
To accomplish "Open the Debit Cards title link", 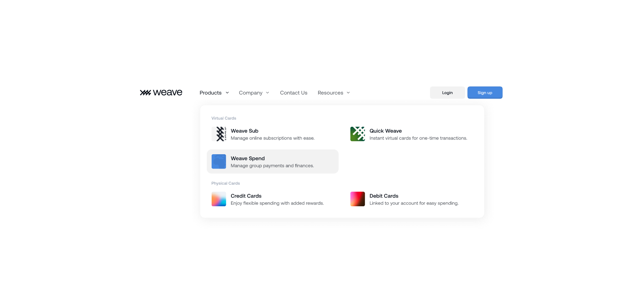I will pyautogui.click(x=384, y=196).
